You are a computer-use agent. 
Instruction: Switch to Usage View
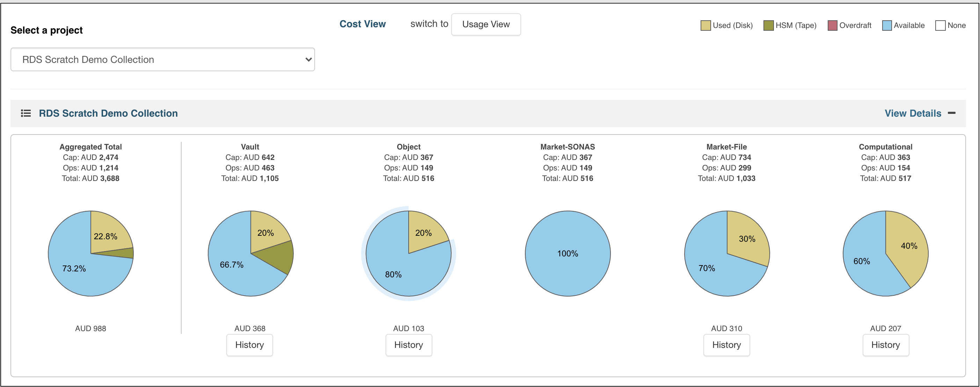coord(486,24)
